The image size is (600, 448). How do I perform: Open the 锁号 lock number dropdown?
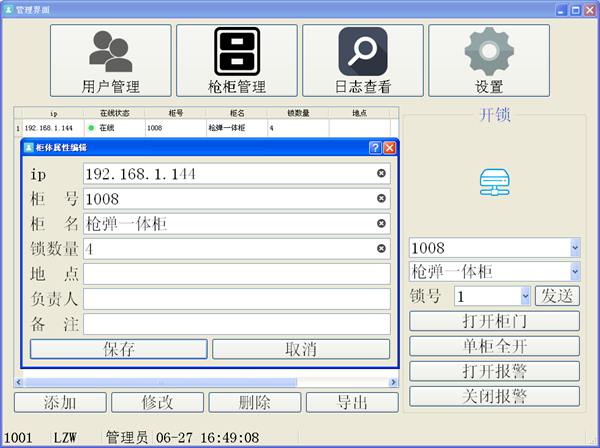point(525,296)
